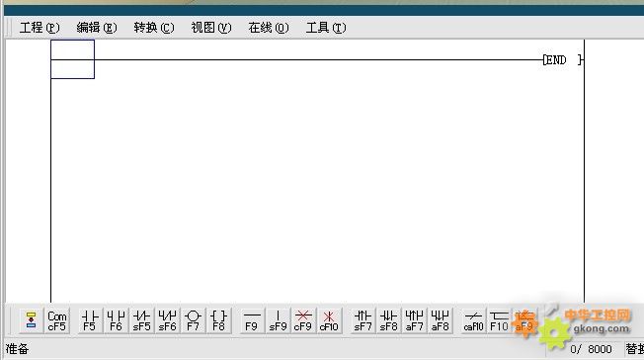Image resolution: width=644 pixels, height=360 pixels.
Task: Select the F6 parallel open contact tool
Action: 116,320
